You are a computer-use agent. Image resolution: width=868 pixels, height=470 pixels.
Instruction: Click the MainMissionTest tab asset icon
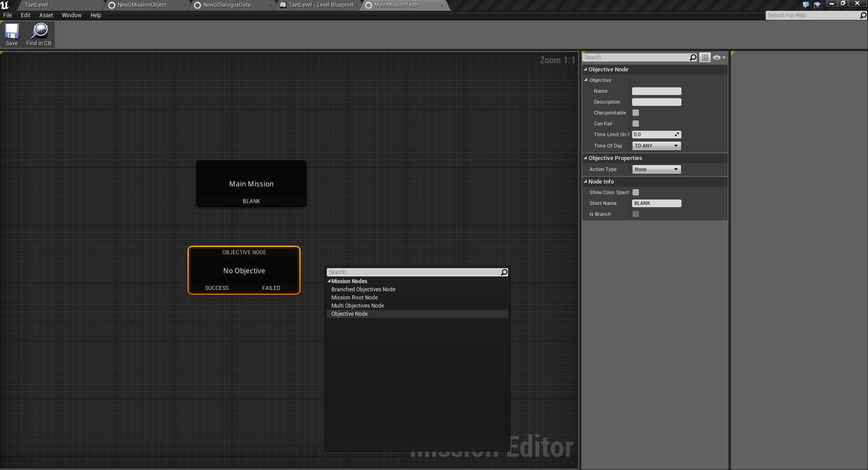(369, 5)
